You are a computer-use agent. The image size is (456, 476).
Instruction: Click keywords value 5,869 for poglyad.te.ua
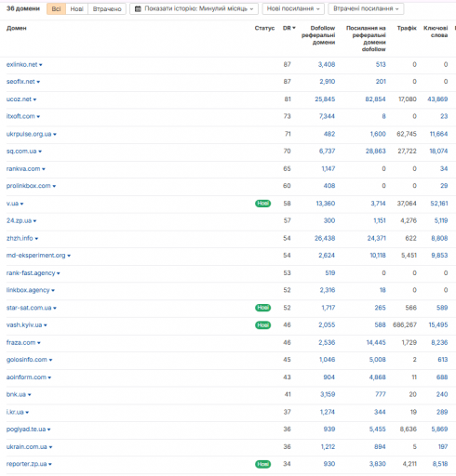tap(439, 429)
